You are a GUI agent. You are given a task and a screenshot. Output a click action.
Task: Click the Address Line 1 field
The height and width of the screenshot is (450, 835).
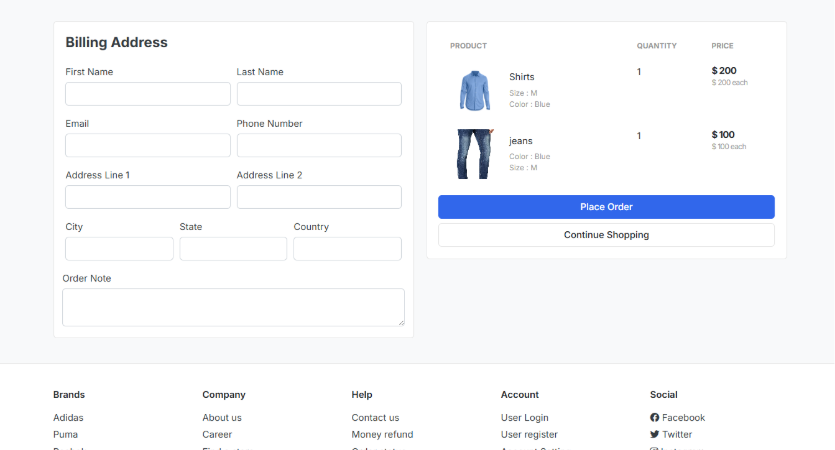tap(148, 197)
